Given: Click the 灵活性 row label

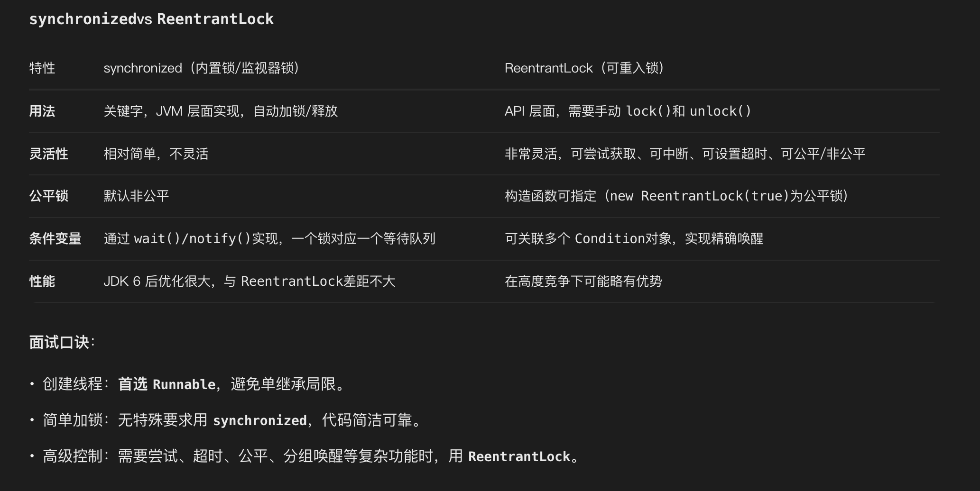Looking at the screenshot, I should 49,154.
